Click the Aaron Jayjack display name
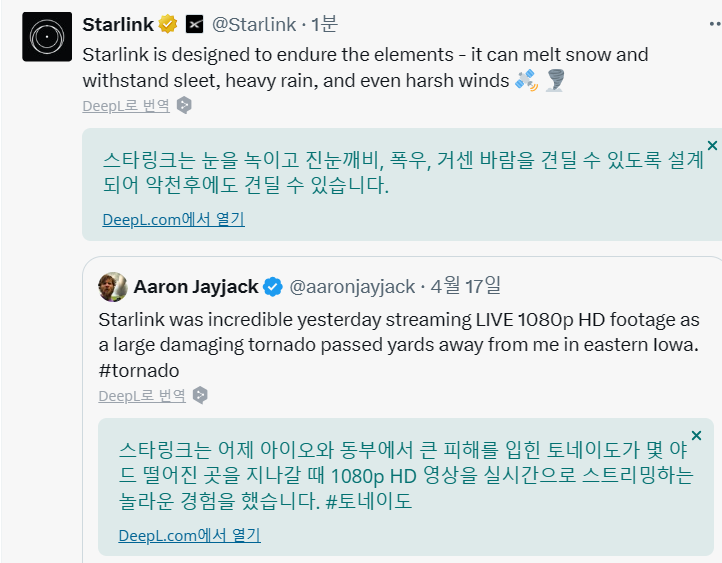The image size is (722, 563). click(196, 287)
